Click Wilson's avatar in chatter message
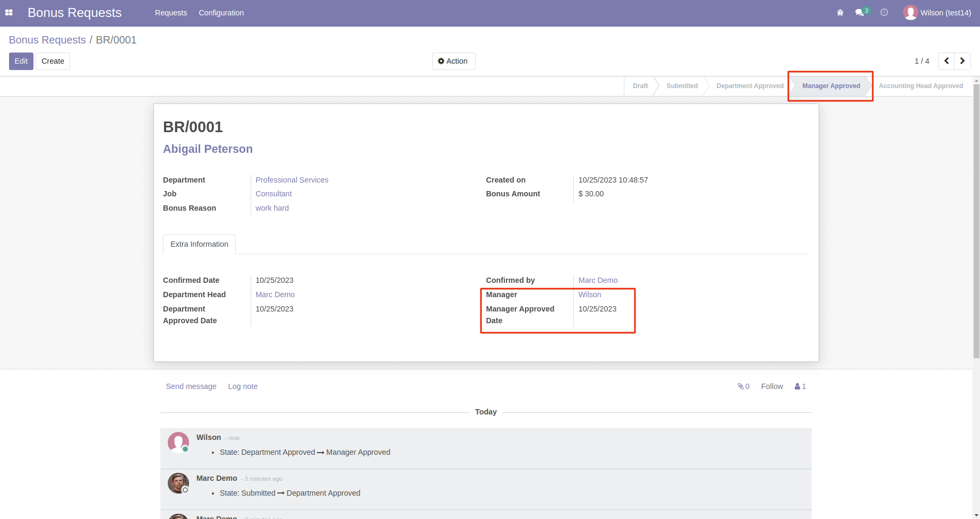The image size is (980, 519). point(178,442)
